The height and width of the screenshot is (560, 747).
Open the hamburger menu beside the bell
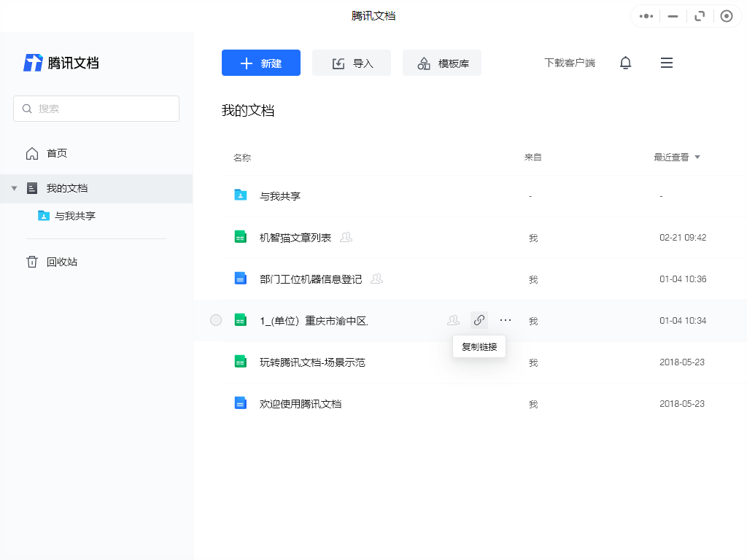coord(666,63)
